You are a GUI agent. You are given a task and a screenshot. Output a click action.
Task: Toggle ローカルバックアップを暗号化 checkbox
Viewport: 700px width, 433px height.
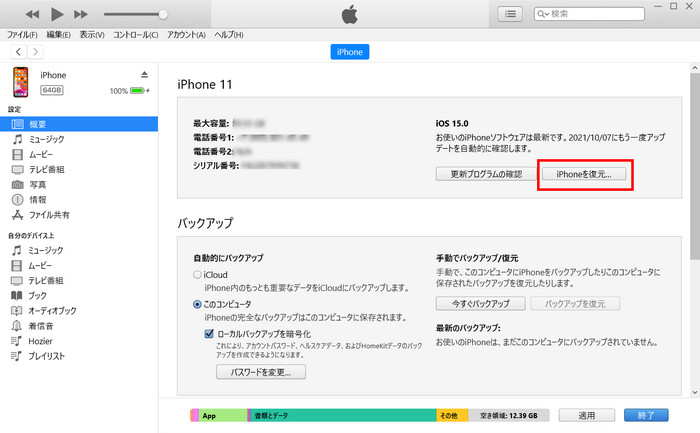(209, 333)
